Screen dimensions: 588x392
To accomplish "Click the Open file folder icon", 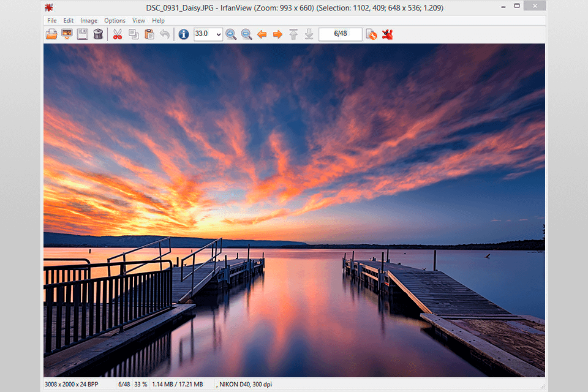I will click(51, 34).
